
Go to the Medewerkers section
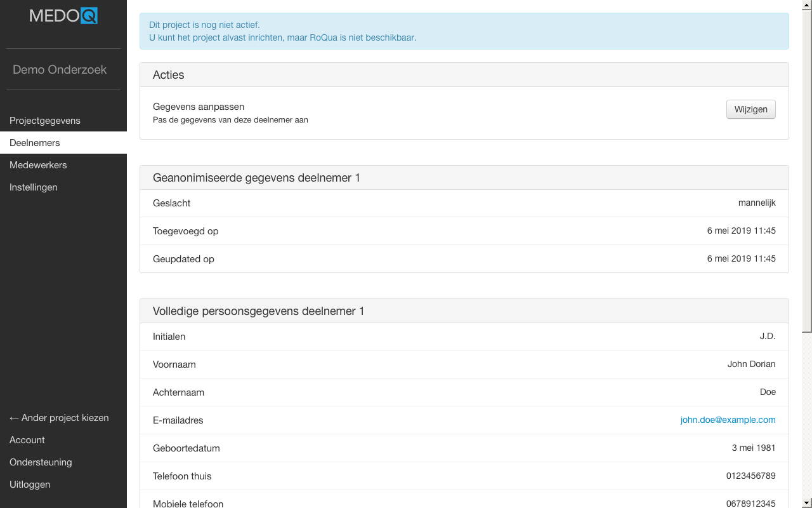[38, 165]
